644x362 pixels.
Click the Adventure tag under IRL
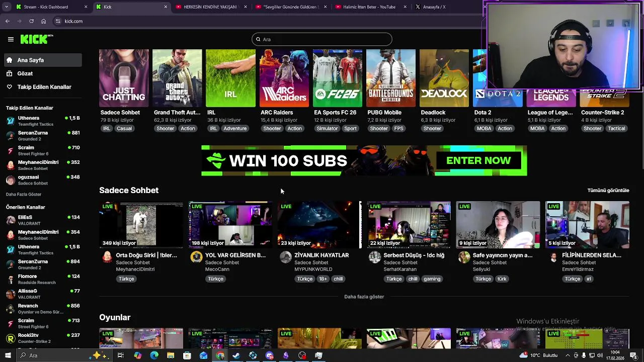(x=235, y=129)
